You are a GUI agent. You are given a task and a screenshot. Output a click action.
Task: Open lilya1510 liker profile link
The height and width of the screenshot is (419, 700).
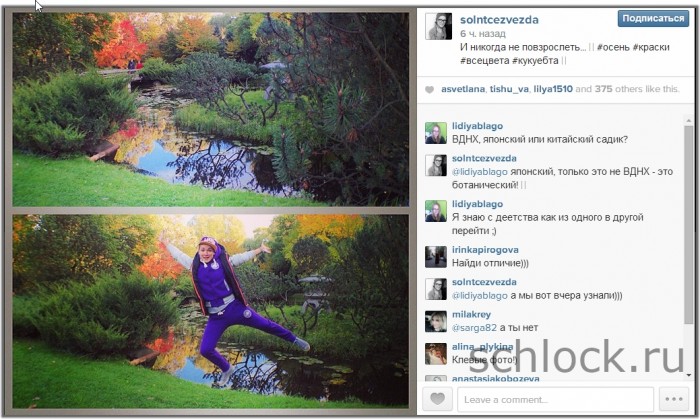tap(553, 89)
